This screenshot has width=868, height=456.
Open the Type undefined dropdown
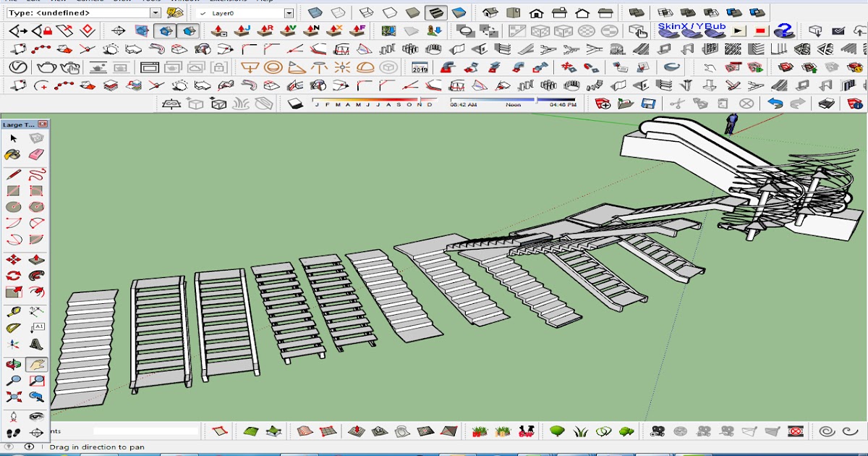point(156,13)
